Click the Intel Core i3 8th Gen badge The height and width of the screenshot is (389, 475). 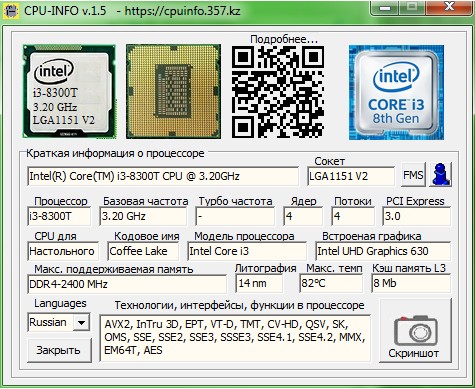tap(396, 92)
